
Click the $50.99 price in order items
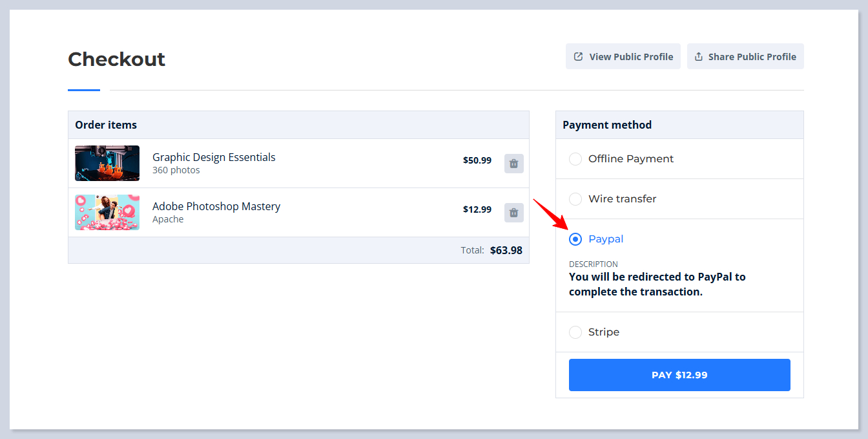click(x=477, y=160)
